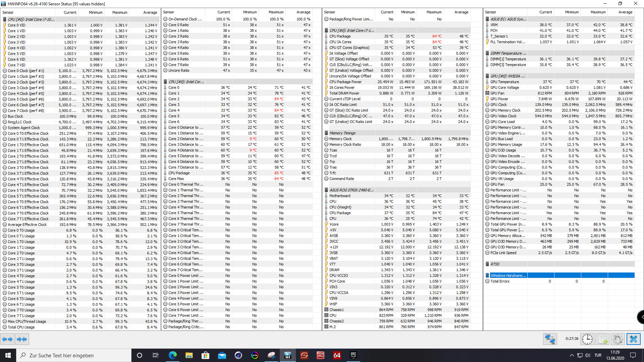Image resolution: width=644 pixels, height=362 pixels.
Task: Select the Ring/LLC Clock row
Action: [80, 122]
